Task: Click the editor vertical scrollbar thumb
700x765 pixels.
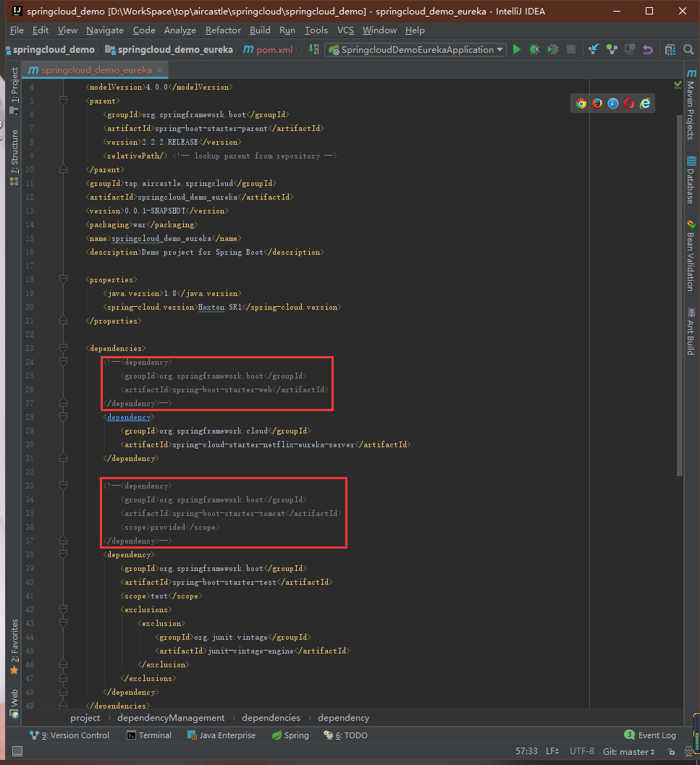Action: coord(680,295)
